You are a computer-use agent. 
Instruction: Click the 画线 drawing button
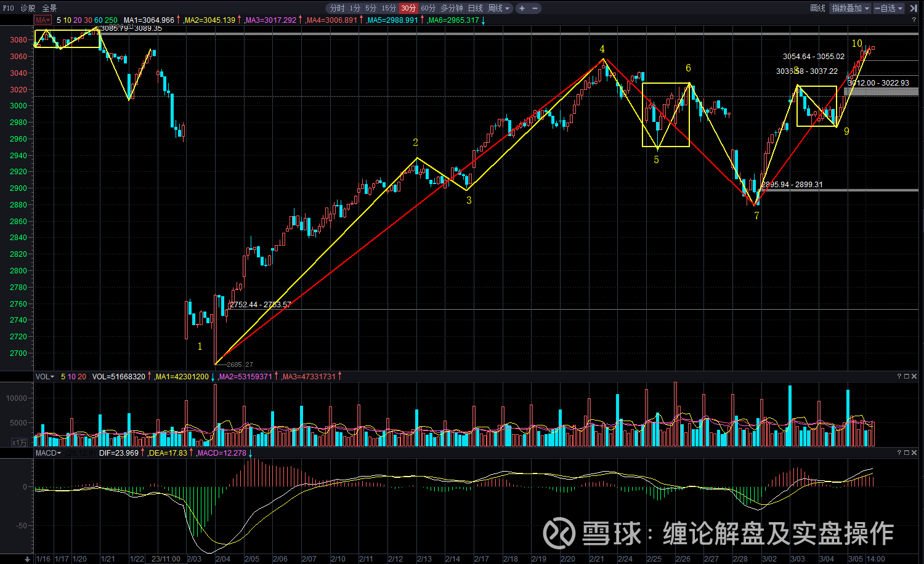point(817,8)
